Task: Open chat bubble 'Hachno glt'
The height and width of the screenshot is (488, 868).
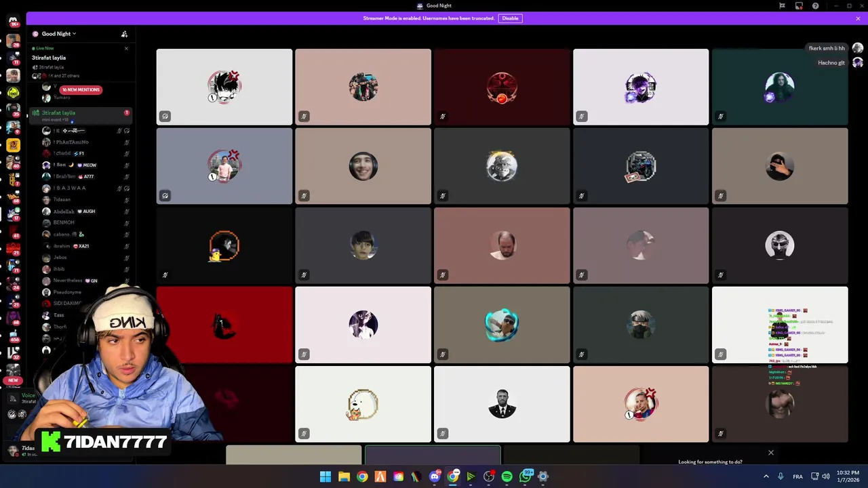Action: (x=831, y=62)
